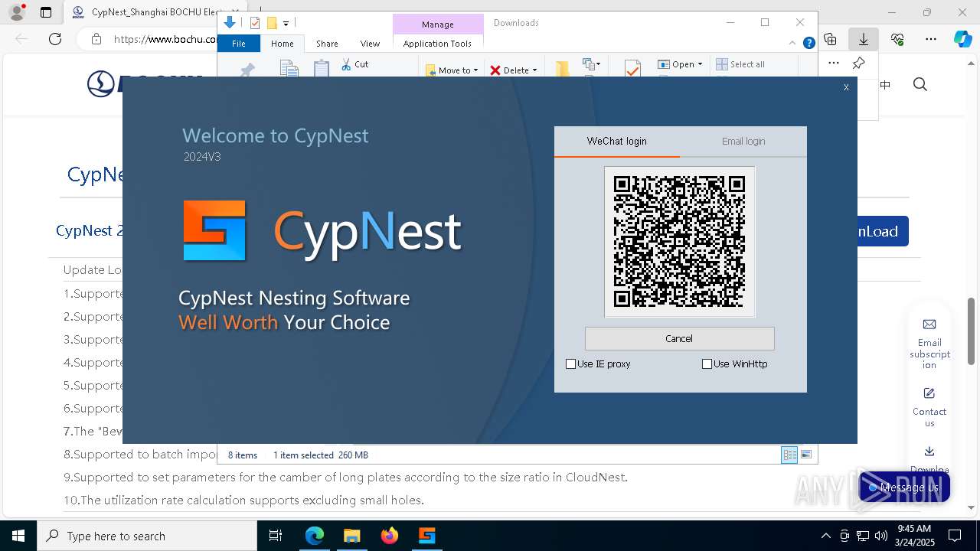
Task: Click the CypNest orange-blue logo icon
Action: pyautogui.click(x=214, y=231)
